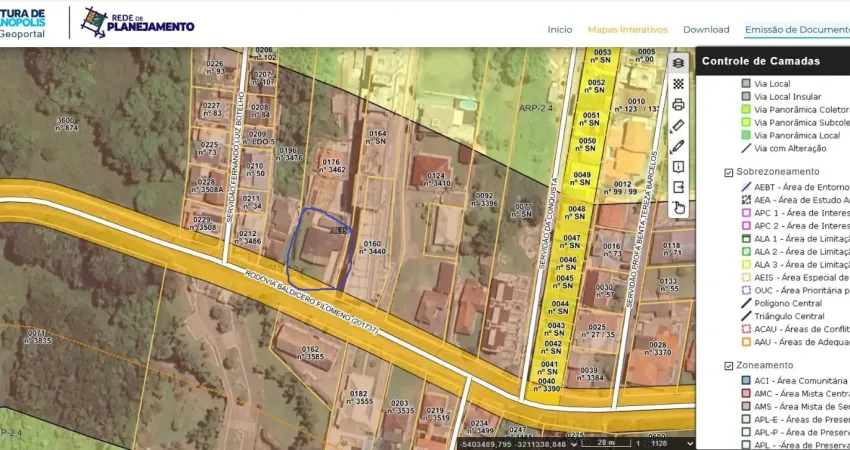This screenshot has height=450, width=850.
Task: Toggle the Zoneamento layer group checkbox
Action: coord(729,366)
